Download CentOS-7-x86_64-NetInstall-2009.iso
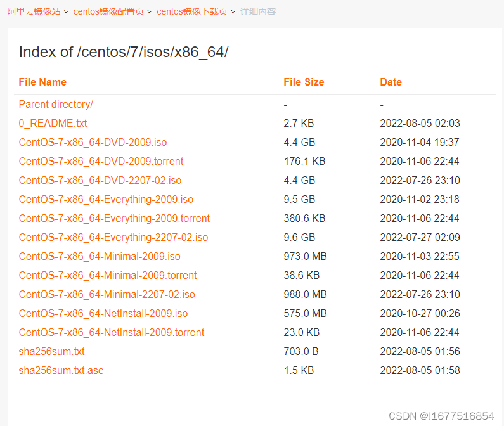The image size is (504, 426). tap(103, 313)
